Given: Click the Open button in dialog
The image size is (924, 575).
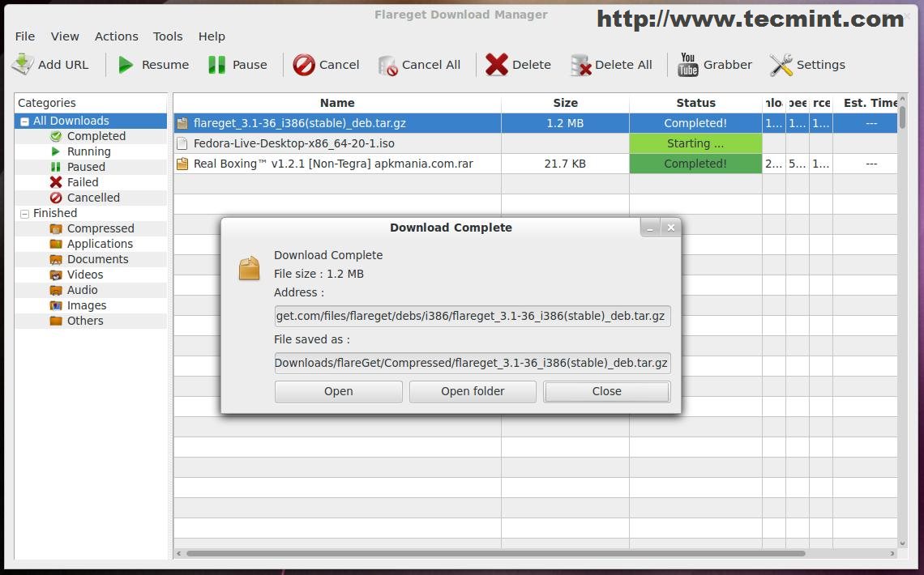Looking at the screenshot, I should pyautogui.click(x=339, y=391).
